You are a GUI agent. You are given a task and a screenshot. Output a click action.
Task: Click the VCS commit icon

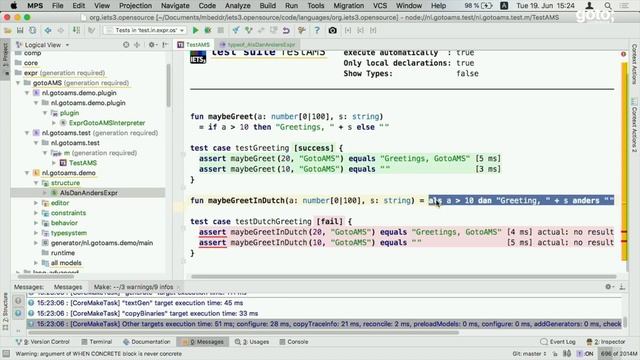(x=249, y=31)
